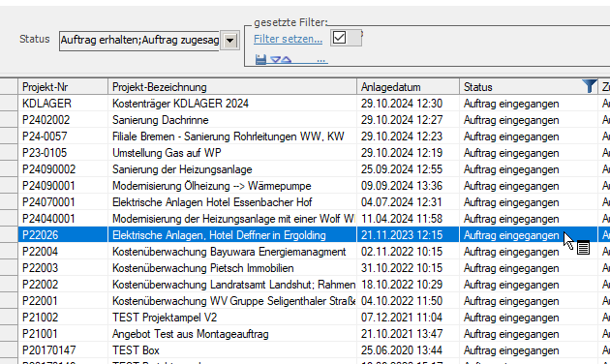
Task: Open the Status dropdown arrow
Action: click(x=229, y=41)
